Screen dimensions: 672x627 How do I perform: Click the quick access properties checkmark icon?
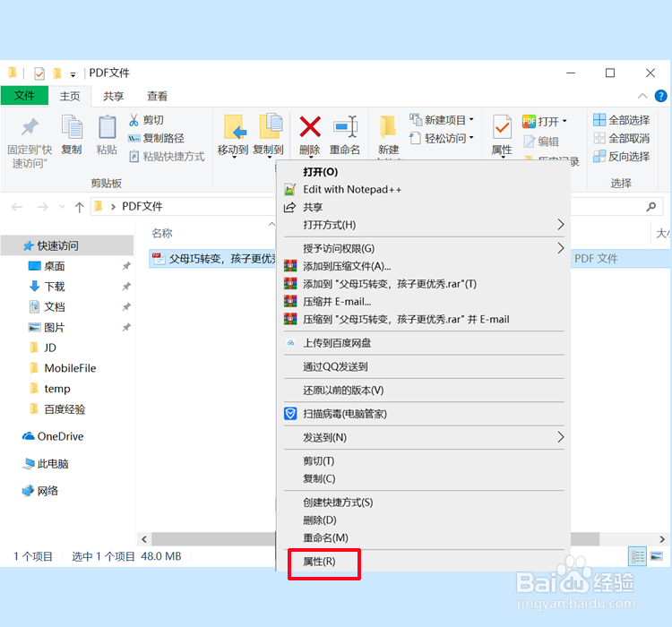tap(39, 73)
